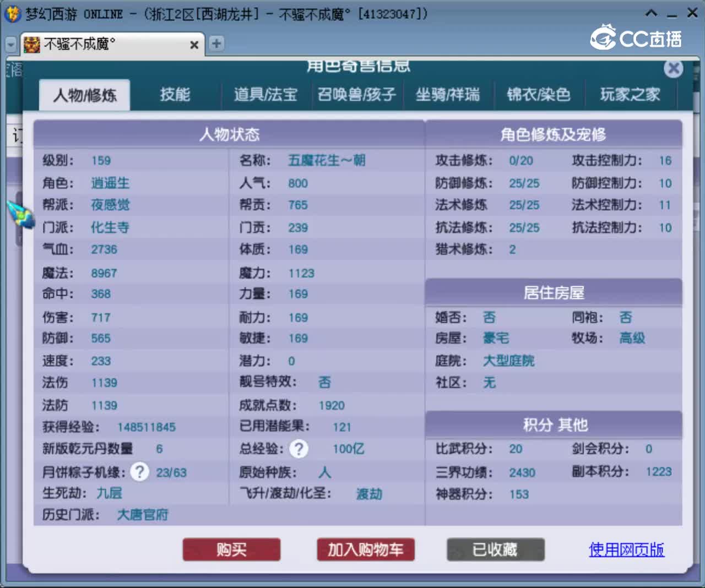Open the 召唤兽/孩子 tab
Screen dimensions: 705x588
pos(356,95)
